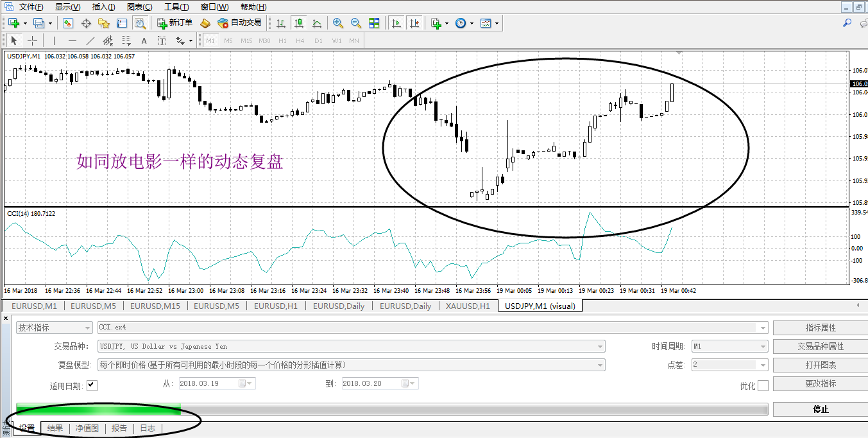The width and height of the screenshot is (868, 438).
Task: Click the 更改指标 button
Action: [x=821, y=383]
